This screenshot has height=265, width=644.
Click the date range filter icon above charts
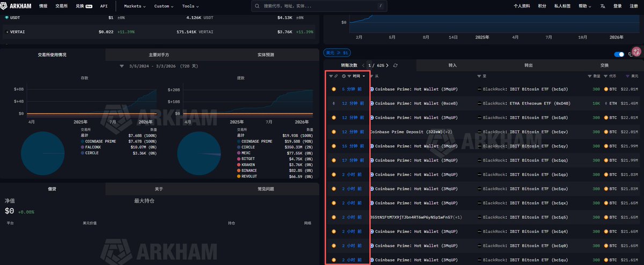(122, 66)
